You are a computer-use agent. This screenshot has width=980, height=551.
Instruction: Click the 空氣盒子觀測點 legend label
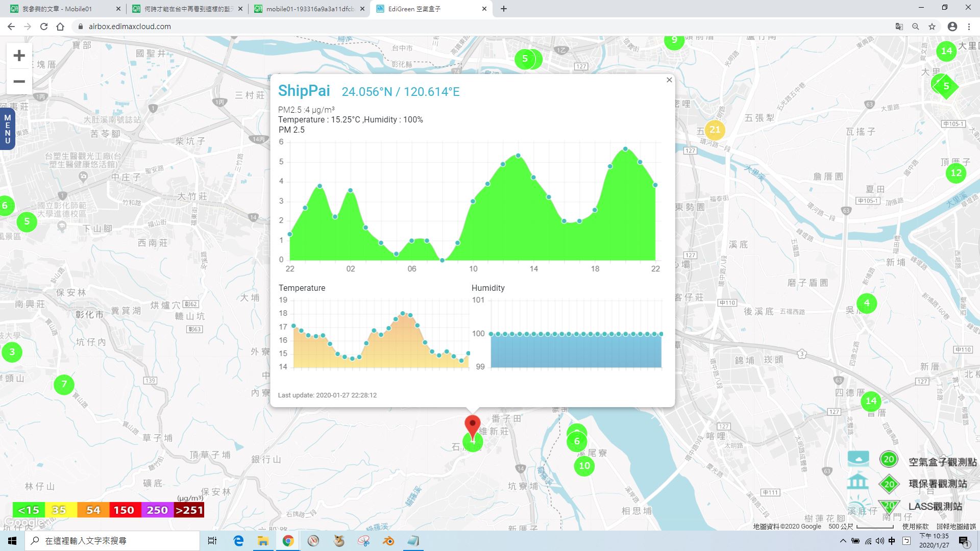click(x=942, y=462)
